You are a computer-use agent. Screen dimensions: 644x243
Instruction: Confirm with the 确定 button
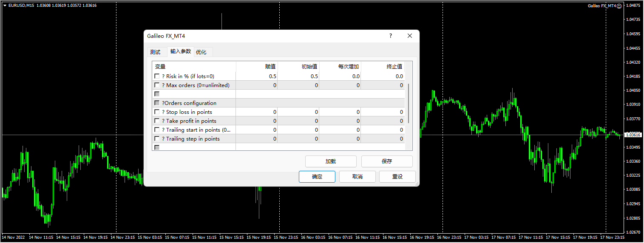point(317,177)
